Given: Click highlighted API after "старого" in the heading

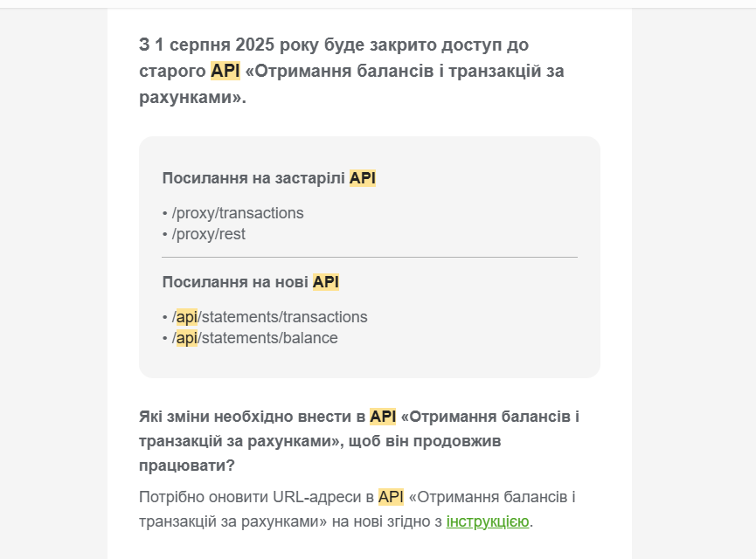Looking at the screenshot, I should (x=225, y=71).
